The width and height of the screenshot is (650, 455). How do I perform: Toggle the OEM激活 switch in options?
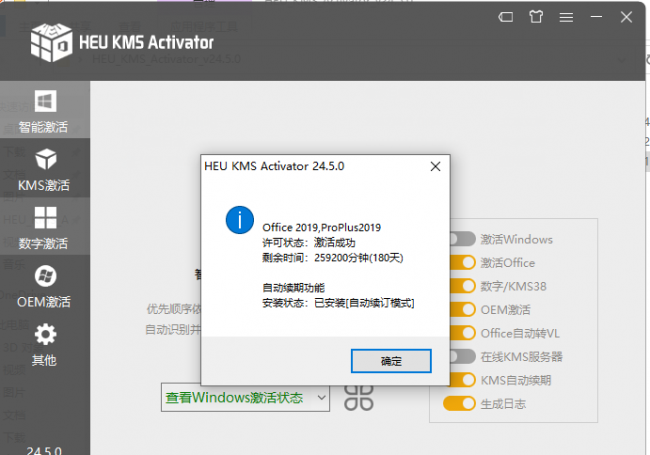(462, 310)
